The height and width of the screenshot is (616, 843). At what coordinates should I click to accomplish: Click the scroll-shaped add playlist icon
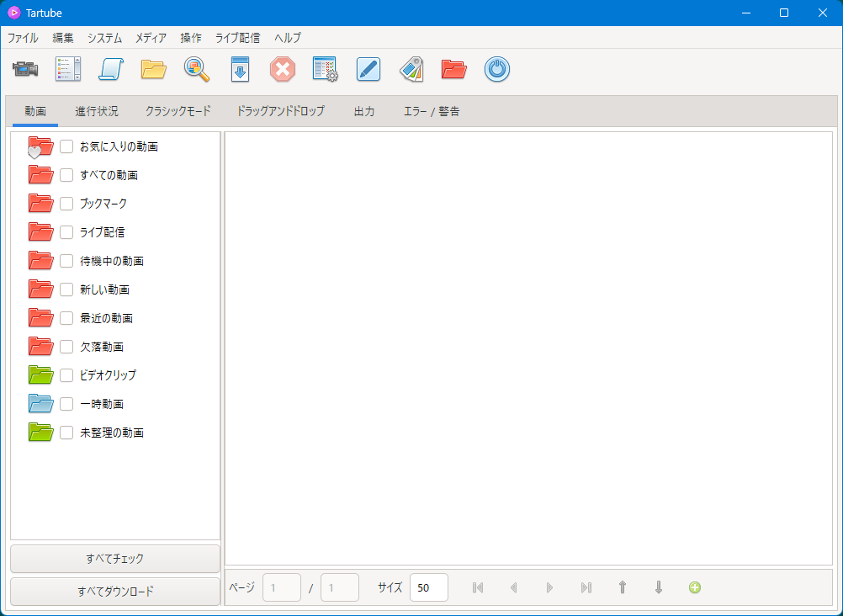pyautogui.click(x=111, y=69)
